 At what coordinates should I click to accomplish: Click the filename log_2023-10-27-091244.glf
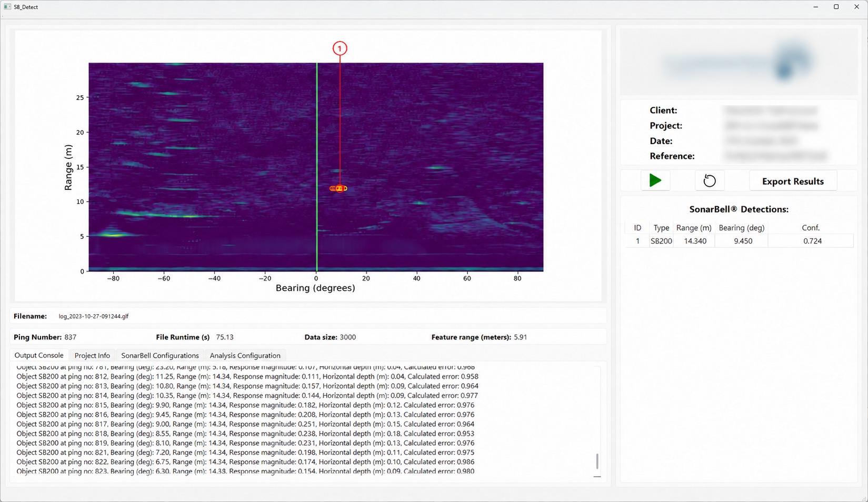tap(94, 316)
